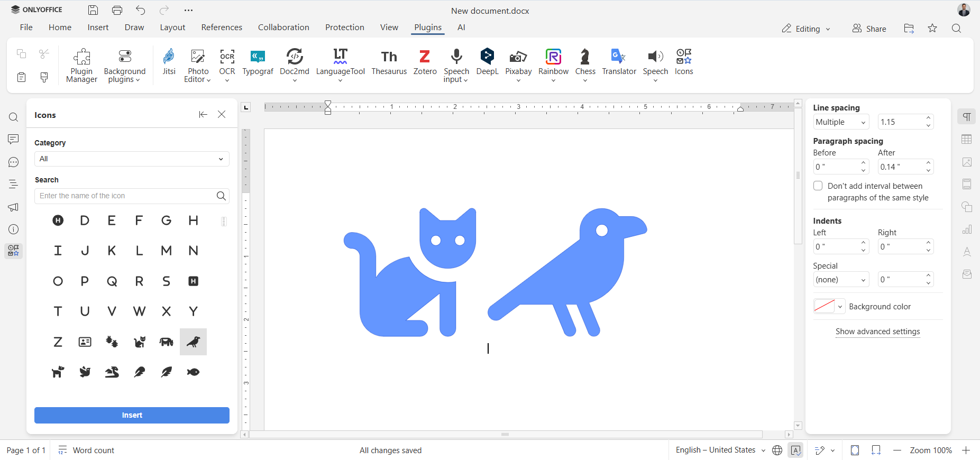980x460 pixels.
Task: Open Image settings in right sidebar
Action: [967, 162]
